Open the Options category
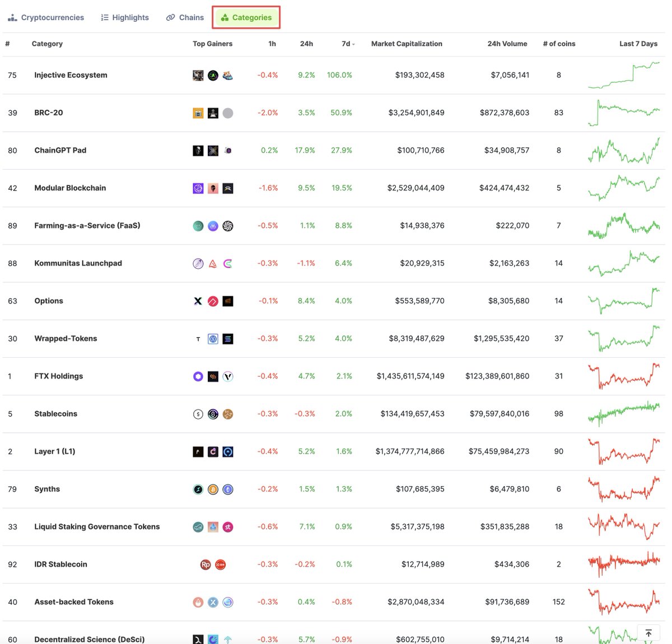Screen dimensions: 672x644 49,301
